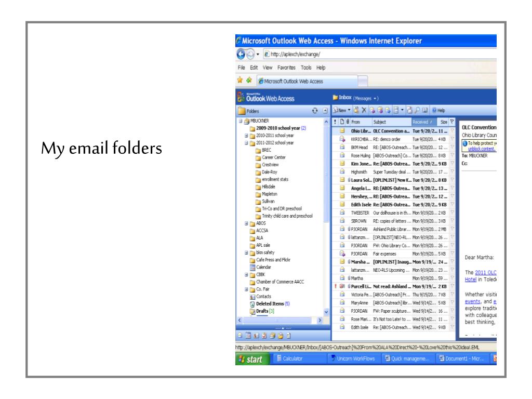Open Search with the magnifying glass icon

click(x=417, y=110)
